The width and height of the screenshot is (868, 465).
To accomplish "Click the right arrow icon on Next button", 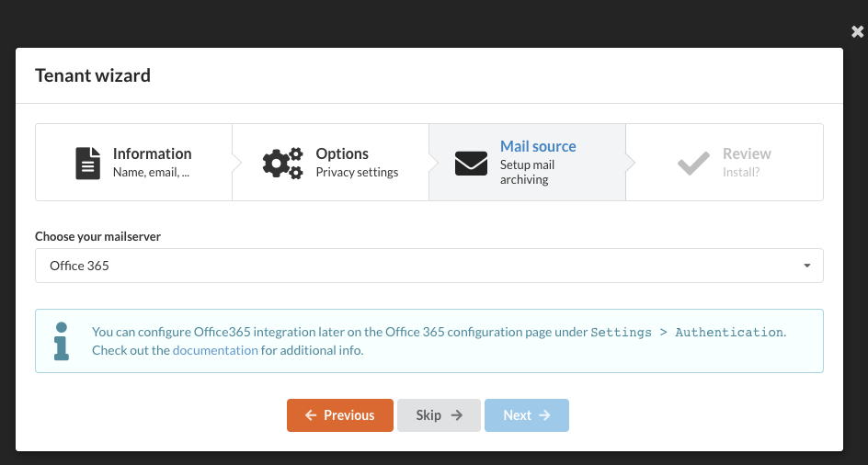I will 544,415.
